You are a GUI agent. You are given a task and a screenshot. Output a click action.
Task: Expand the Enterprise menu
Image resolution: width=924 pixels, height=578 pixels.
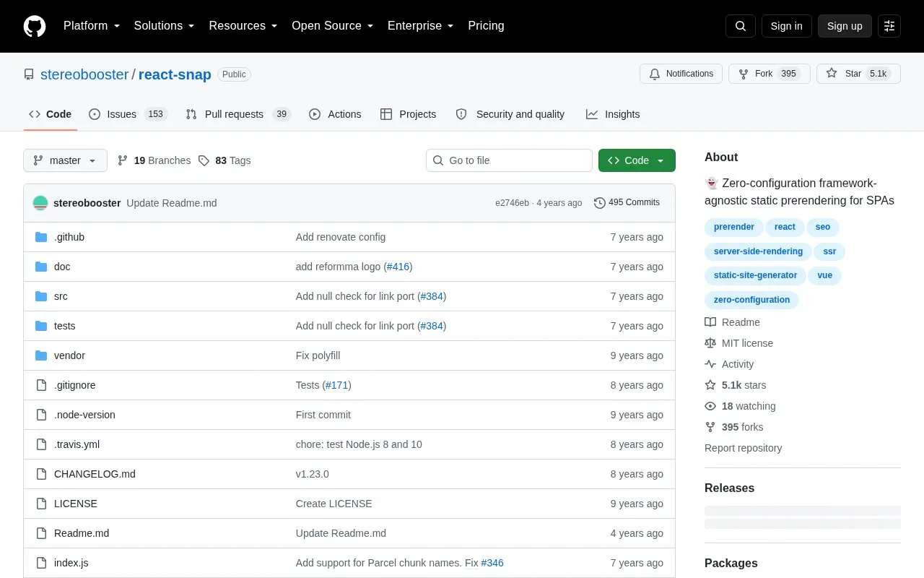click(x=421, y=26)
